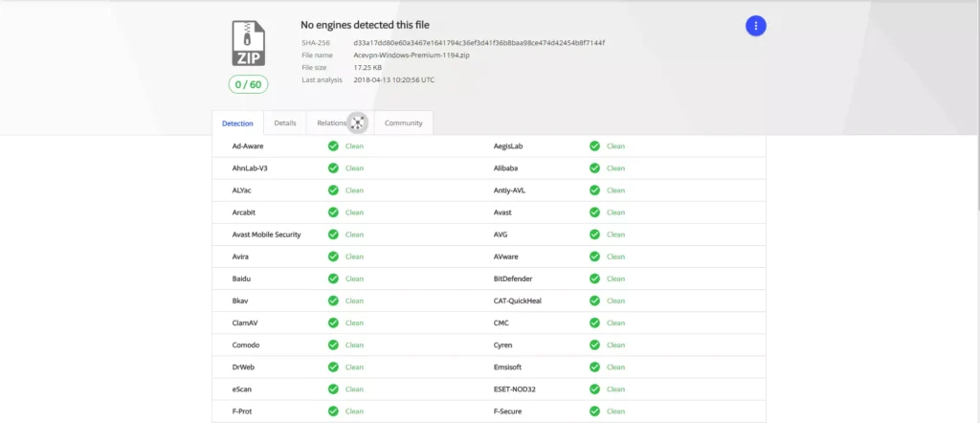The width and height of the screenshot is (980, 423).
Task: Click the Alibaba engine name
Action: 505,168
